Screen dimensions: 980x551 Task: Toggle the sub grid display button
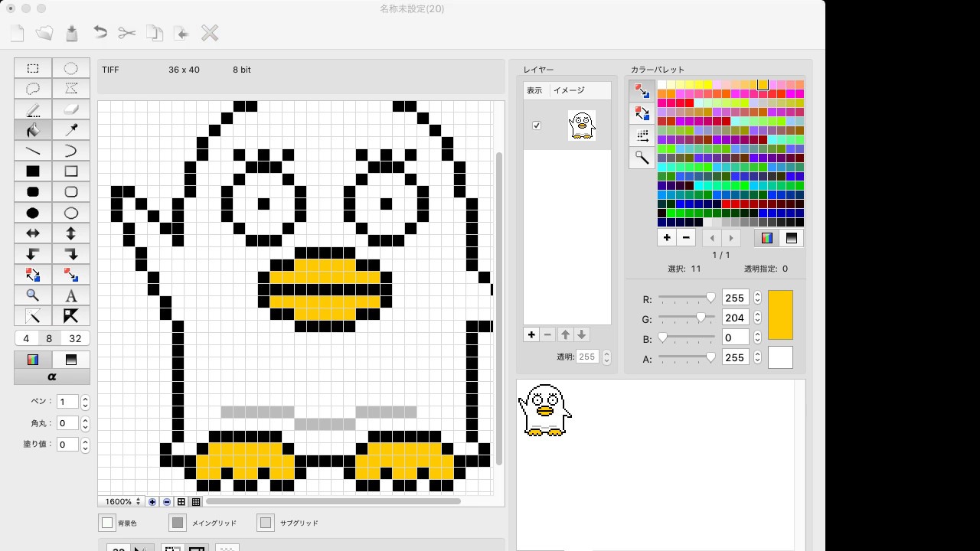(x=266, y=523)
